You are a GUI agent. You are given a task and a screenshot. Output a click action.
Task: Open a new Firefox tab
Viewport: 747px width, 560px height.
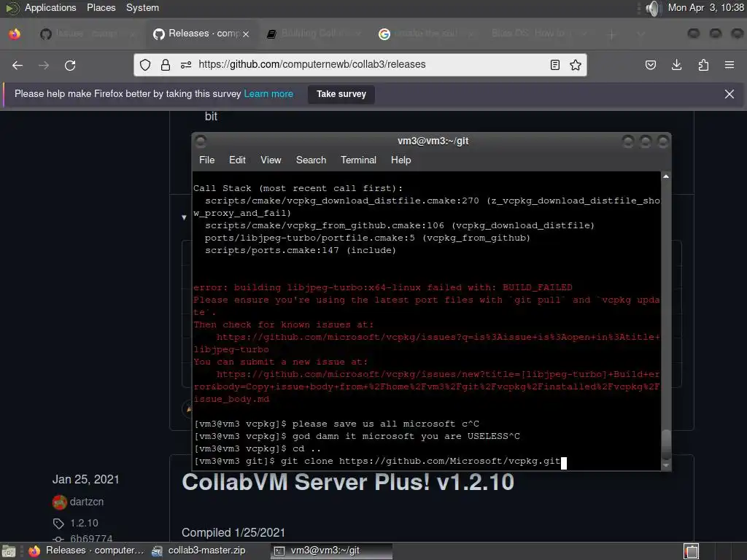click(612, 34)
